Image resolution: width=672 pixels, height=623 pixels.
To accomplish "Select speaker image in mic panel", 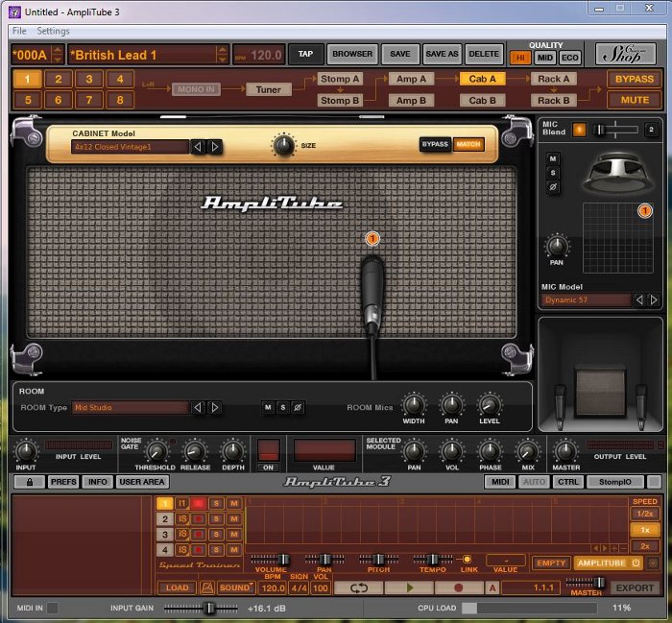I will [617, 173].
